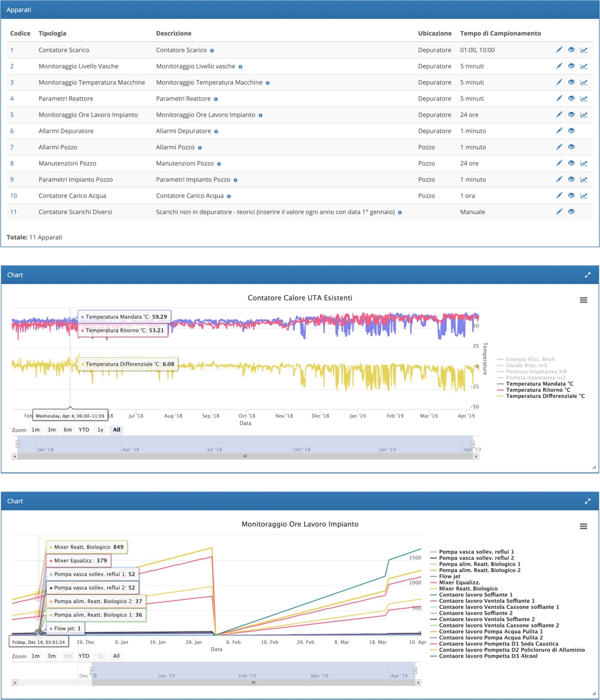Click the edit pencil icon for Contatore Scarico
600x700 pixels.
pos(559,50)
